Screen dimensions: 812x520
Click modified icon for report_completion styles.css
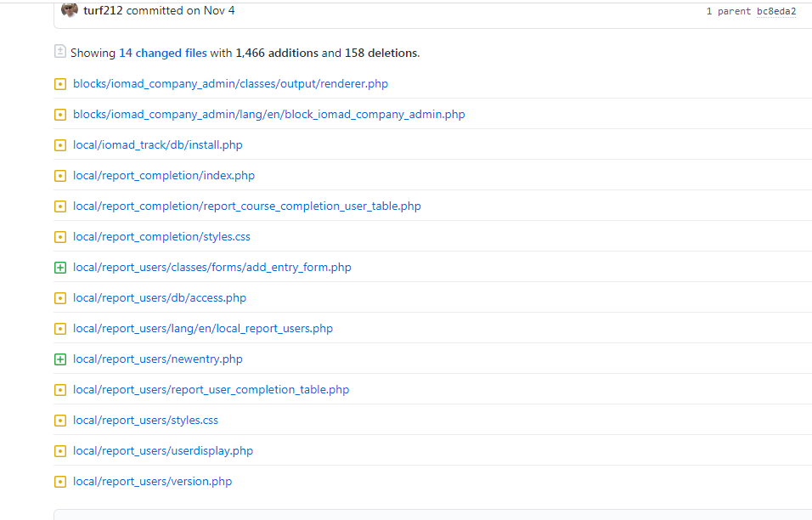pyautogui.click(x=60, y=237)
